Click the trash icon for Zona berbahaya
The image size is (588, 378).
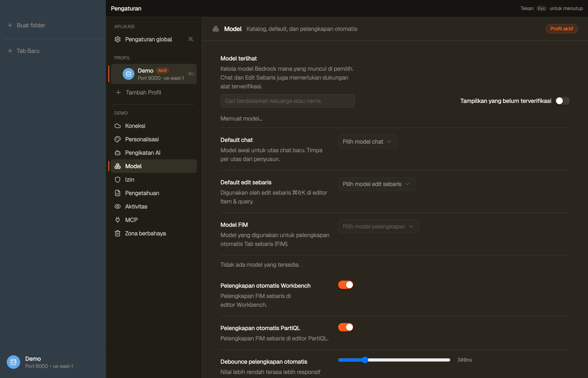tap(118, 233)
